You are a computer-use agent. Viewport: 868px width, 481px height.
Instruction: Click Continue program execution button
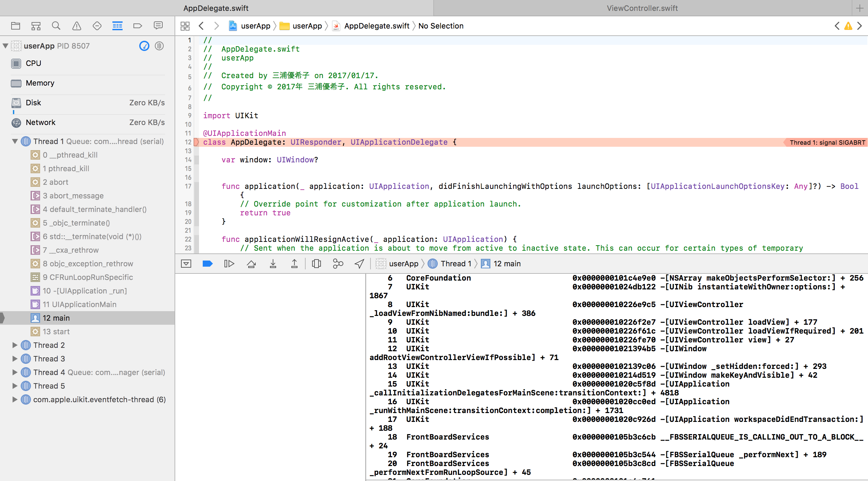tap(229, 264)
